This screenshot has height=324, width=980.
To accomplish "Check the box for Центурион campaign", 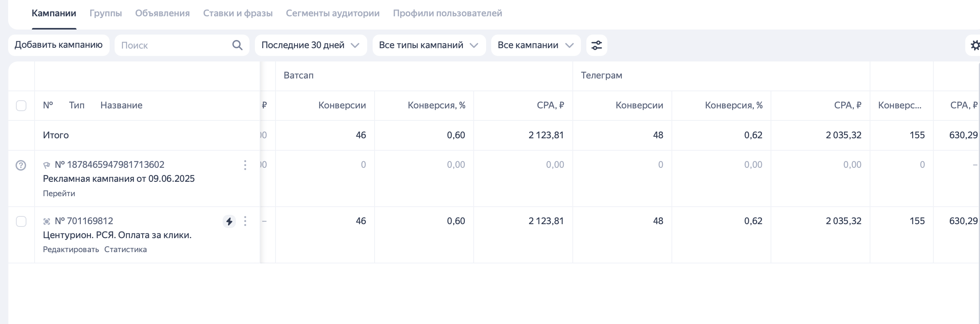I will pyautogui.click(x=21, y=221).
